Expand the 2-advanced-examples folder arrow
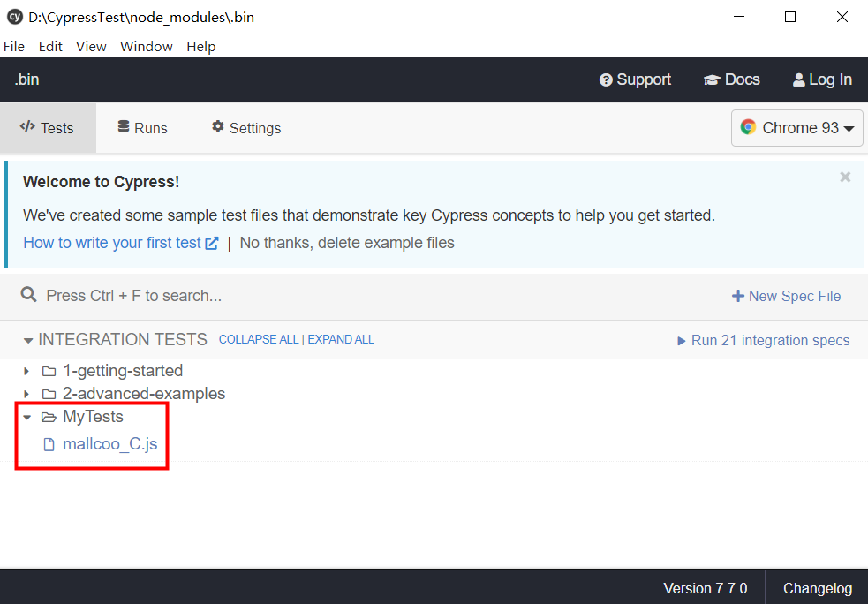The width and height of the screenshot is (868, 604). (26, 394)
